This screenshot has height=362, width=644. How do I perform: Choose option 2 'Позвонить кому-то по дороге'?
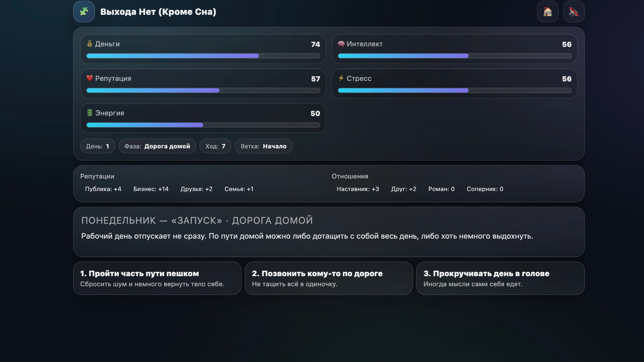(x=329, y=278)
